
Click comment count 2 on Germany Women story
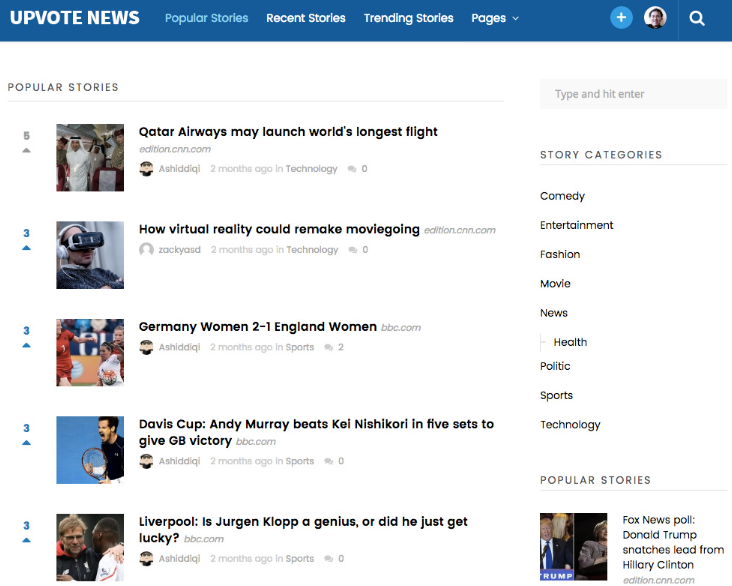click(341, 347)
